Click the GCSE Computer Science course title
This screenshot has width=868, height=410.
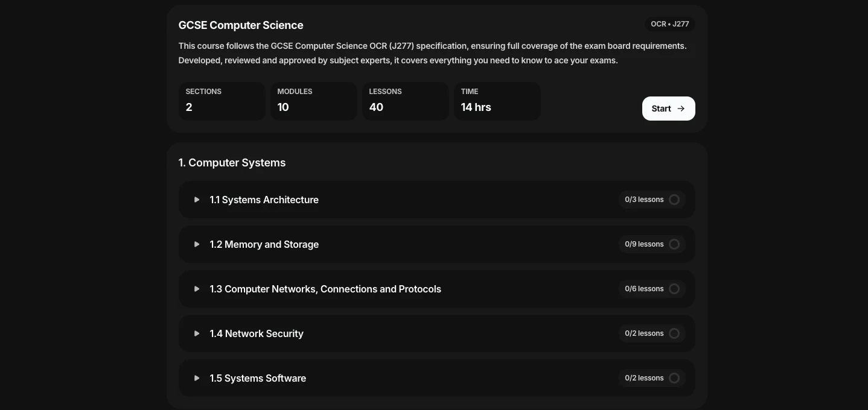point(241,25)
